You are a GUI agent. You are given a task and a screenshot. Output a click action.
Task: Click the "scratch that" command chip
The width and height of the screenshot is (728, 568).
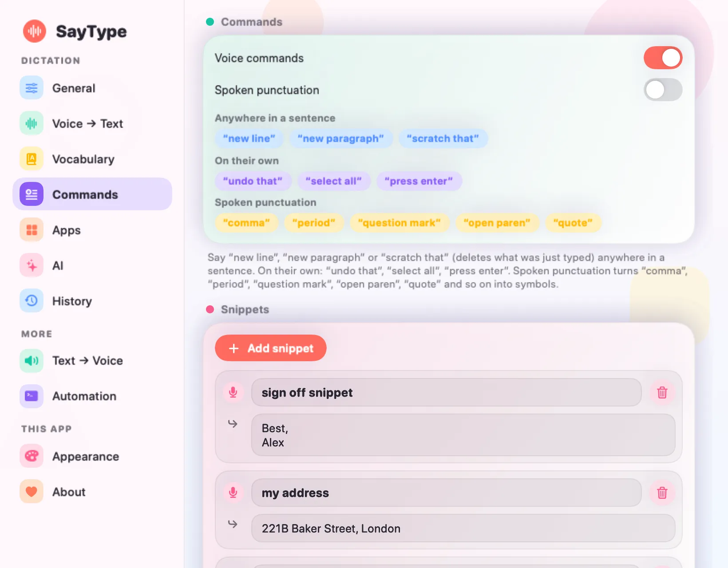click(x=443, y=138)
